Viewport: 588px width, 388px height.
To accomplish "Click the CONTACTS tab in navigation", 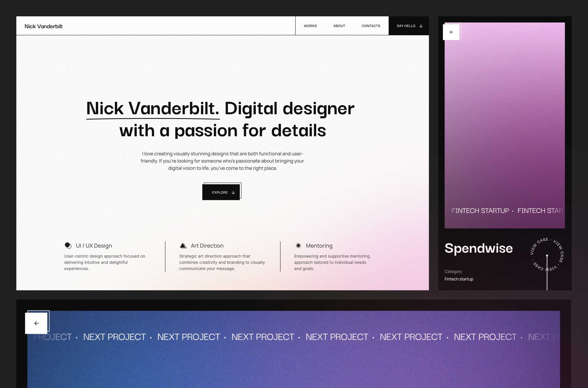I will (371, 26).
